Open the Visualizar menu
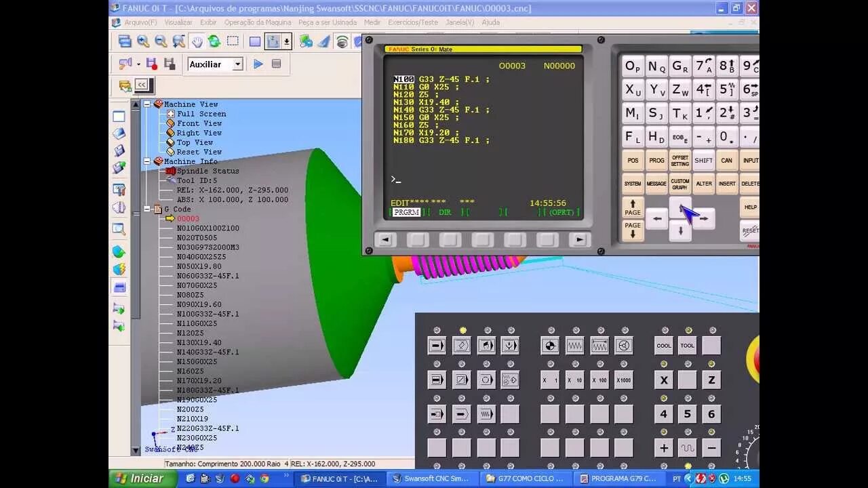868x488 pixels. [178, 22]
